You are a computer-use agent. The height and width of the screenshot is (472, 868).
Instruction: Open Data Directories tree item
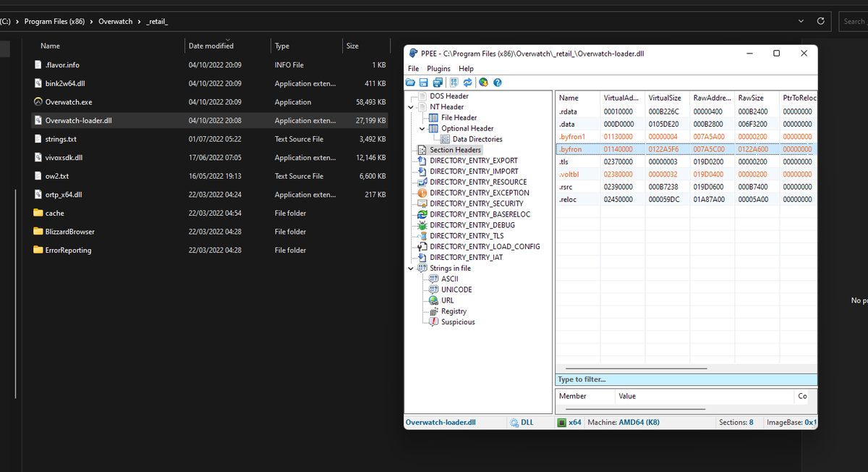click(x=477, y=140)
